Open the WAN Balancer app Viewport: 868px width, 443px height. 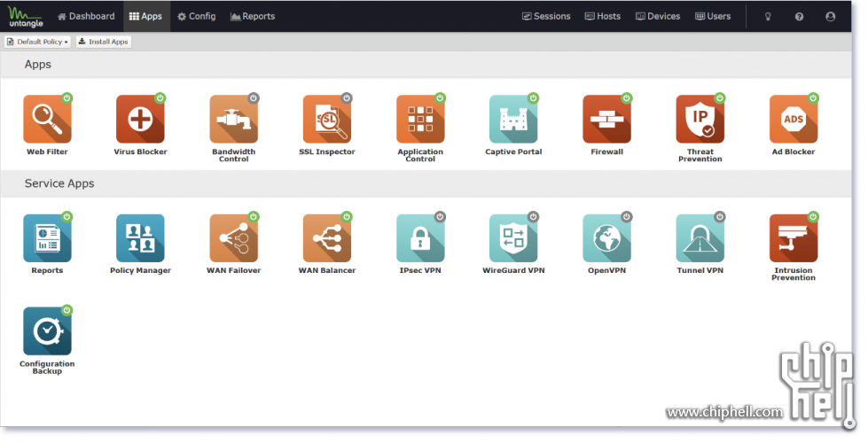[x=326, y=238]
